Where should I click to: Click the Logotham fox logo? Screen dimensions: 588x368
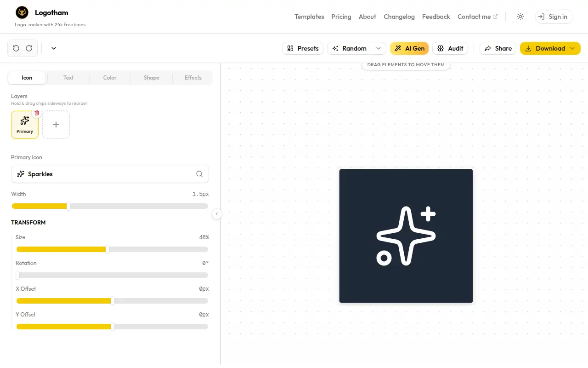point(22,12)
